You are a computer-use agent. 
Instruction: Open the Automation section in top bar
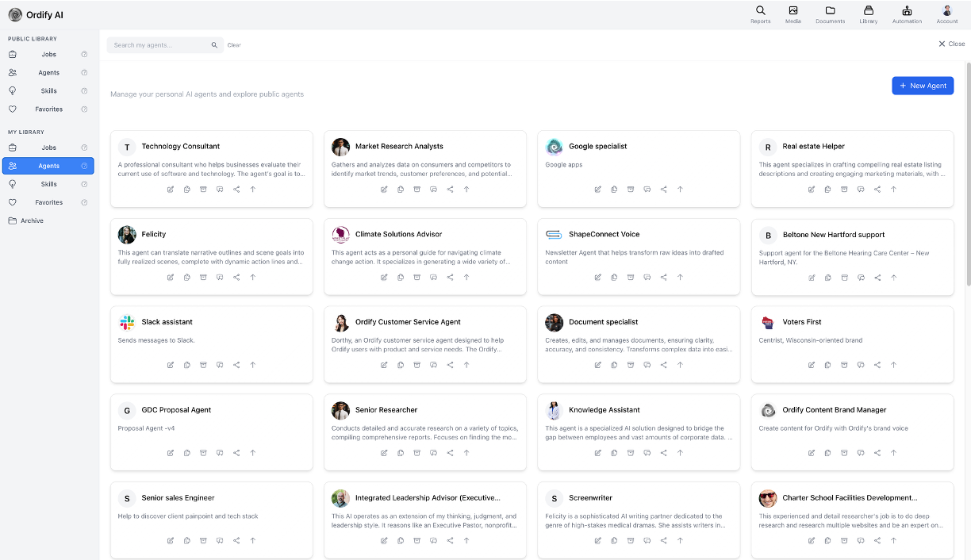[907, 14]
